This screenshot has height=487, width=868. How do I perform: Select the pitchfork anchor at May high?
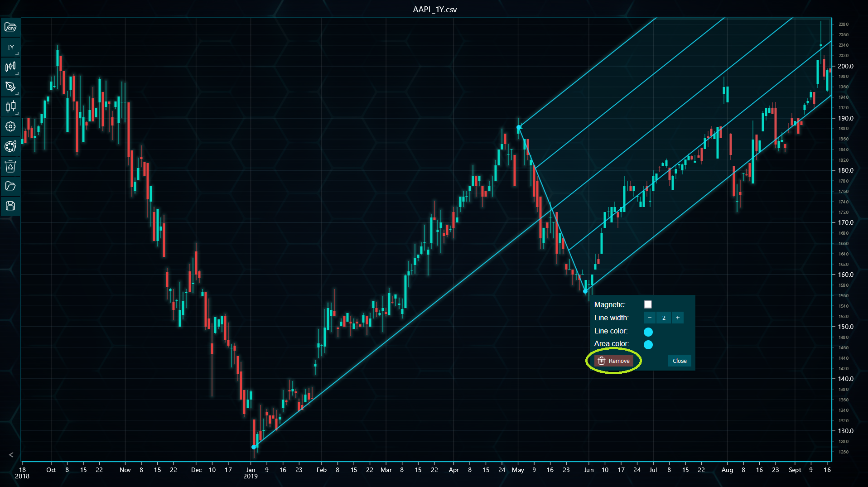coord(519,127)
